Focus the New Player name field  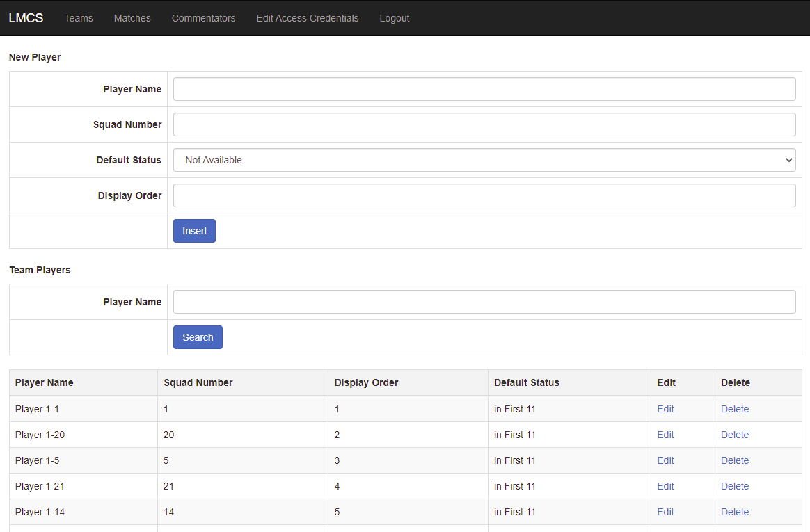(x=484, y=89)
